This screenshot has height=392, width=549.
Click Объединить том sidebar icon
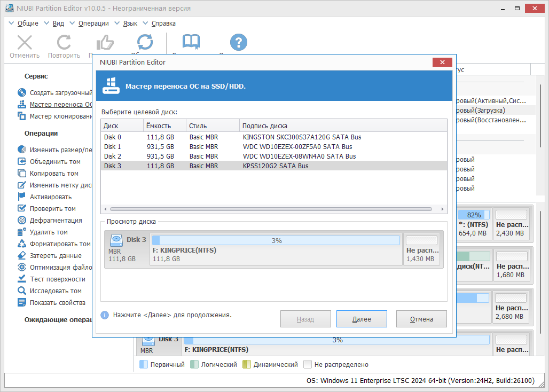pyautogui.click(x=22, y=161)
